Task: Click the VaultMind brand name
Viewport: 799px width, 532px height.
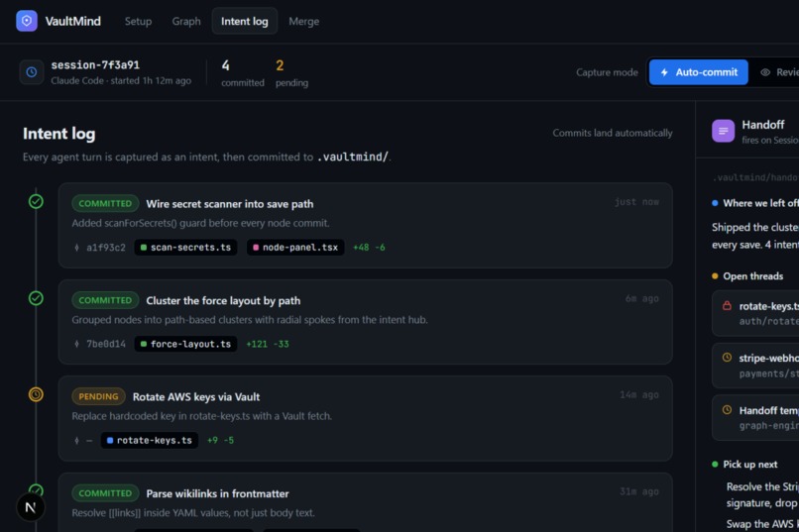Action: 73,22
